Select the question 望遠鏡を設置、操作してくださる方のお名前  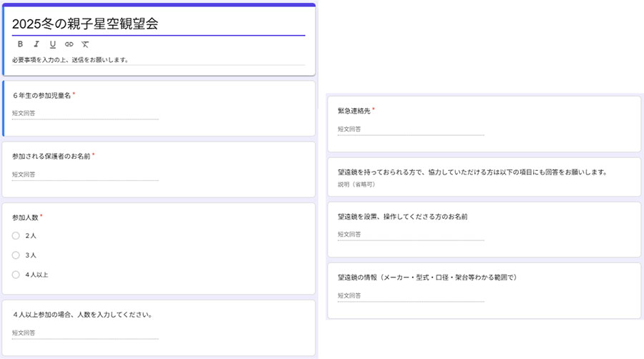[402, 216]
